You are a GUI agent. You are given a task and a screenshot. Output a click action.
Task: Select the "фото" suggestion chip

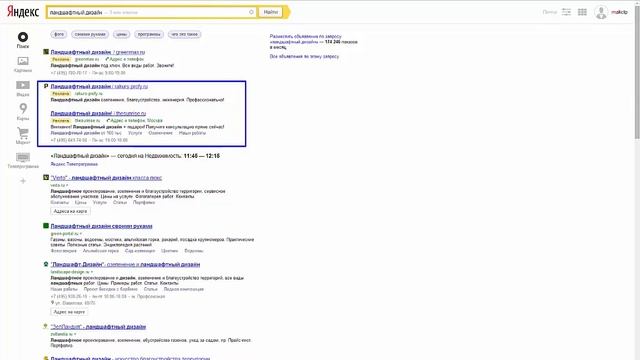[59, 34]
